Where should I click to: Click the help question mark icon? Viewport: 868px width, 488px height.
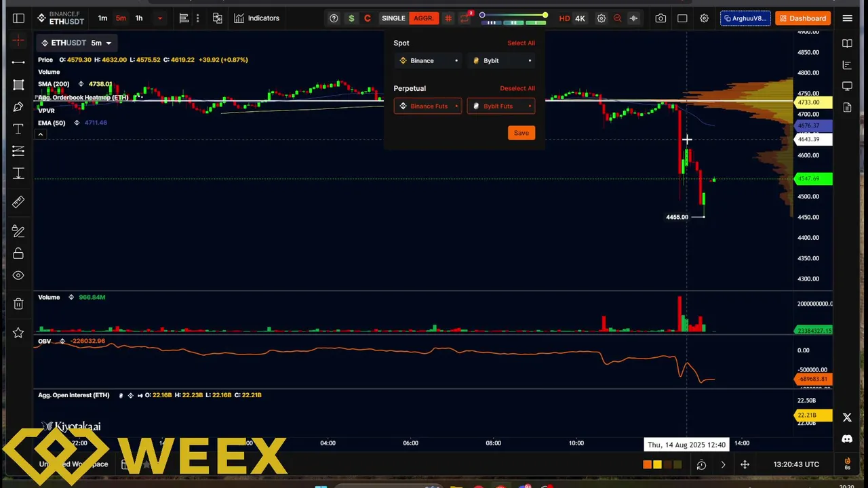[334, 18]
